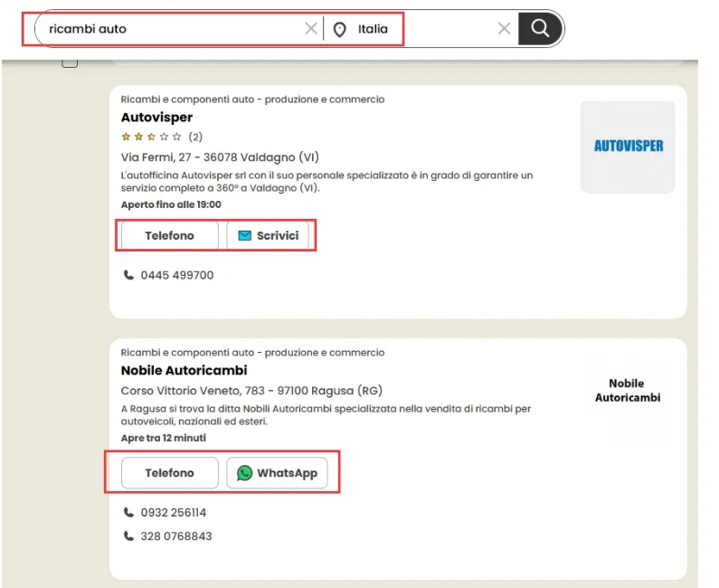Screen dimensions: 719x588
Task: Click Nobile Autoricambi Telefono button
Action: pyautogui.click(x=170, y=473)
